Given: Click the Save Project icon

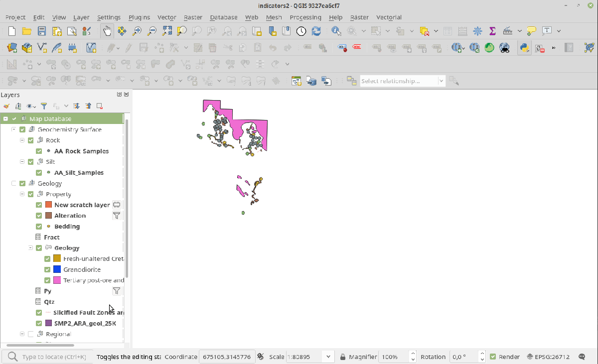Looking at the screenshot, I should point(42,31).
